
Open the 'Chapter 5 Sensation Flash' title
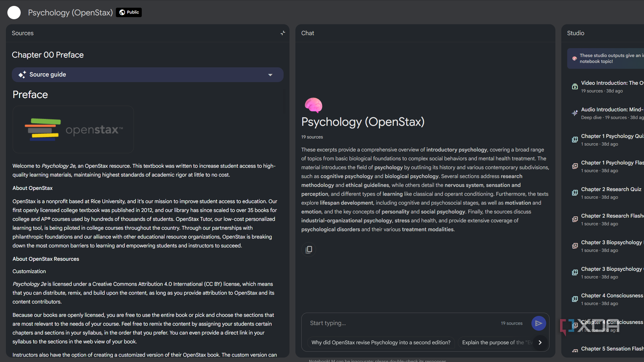tap(612, 349)
